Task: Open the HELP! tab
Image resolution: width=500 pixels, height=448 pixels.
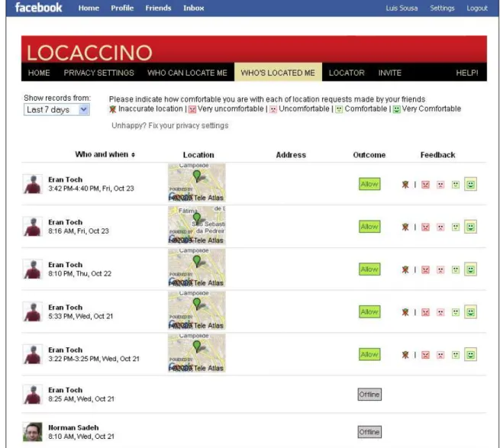Action: coord(467,73)
